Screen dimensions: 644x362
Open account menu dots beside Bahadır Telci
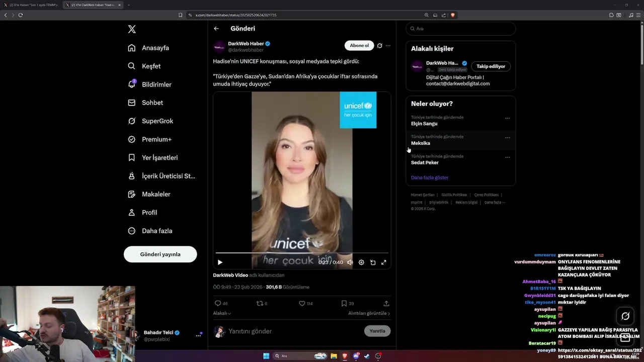tap(198, 336)
